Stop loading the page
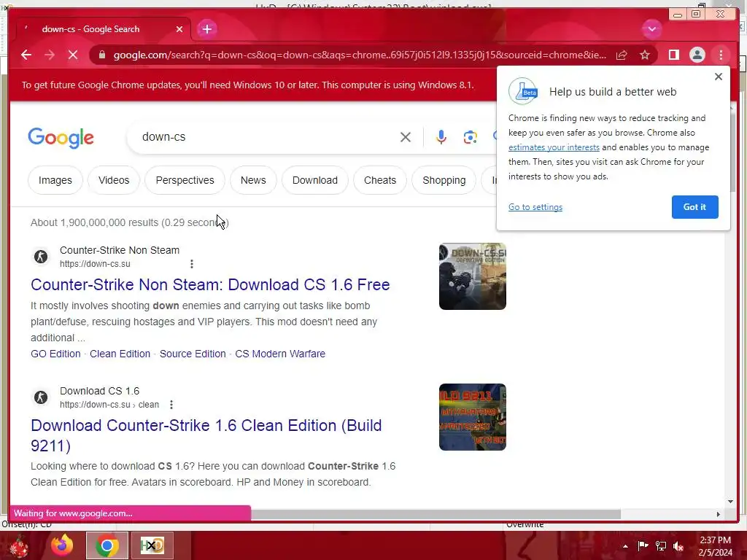747x560 pixels. pyautogui.click(x=73, y=55)
